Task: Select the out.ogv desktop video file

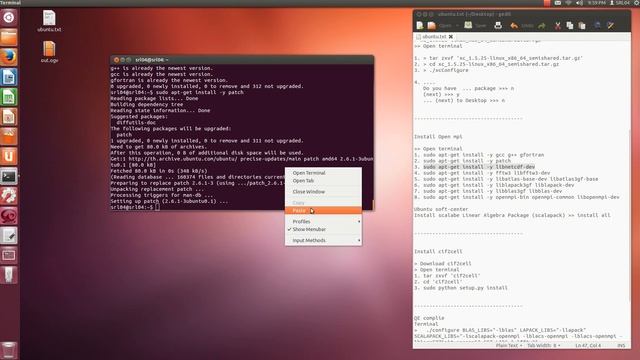Action: pos(49,52)
